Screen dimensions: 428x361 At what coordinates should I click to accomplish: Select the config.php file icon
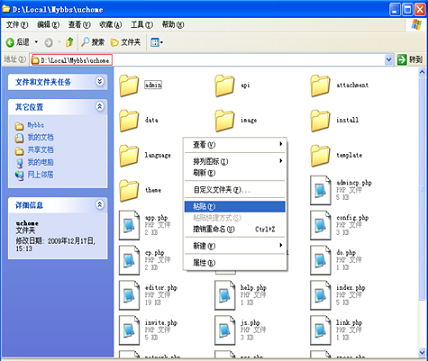[x=320, y=225]
